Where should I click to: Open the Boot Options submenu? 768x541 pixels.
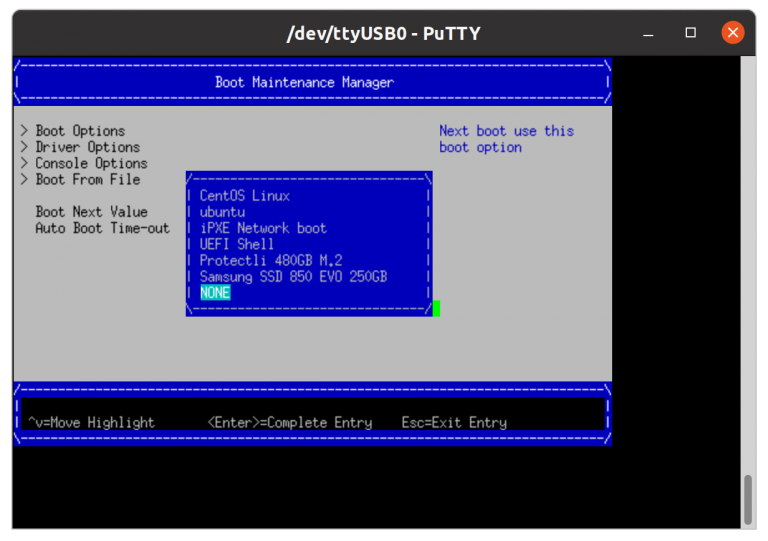[x=80, y=131]
